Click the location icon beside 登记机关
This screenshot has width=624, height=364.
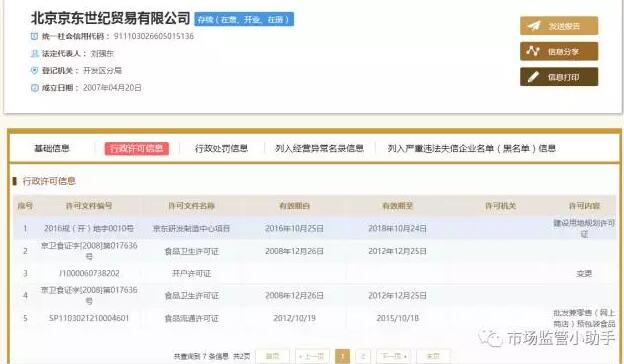pyautogui.click(x=35, y=70)
